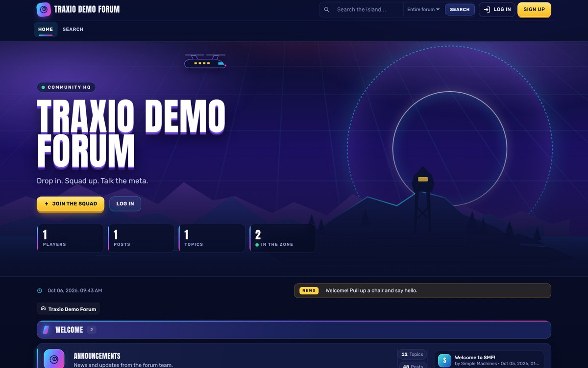Go to the SEARCH navigation tab
The height and width of the screenshot is (368, 588).
pyautogui.click(x=73, y=29)
